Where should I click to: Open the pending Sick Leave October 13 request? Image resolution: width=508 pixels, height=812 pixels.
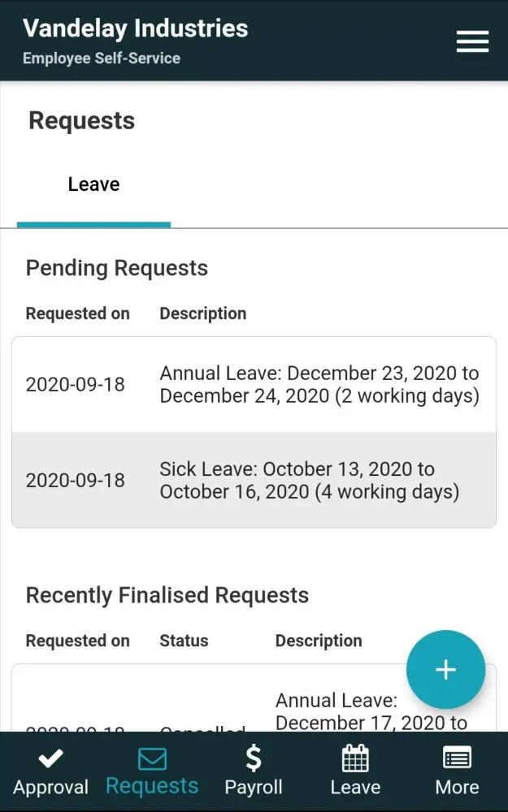coord(309,481)
